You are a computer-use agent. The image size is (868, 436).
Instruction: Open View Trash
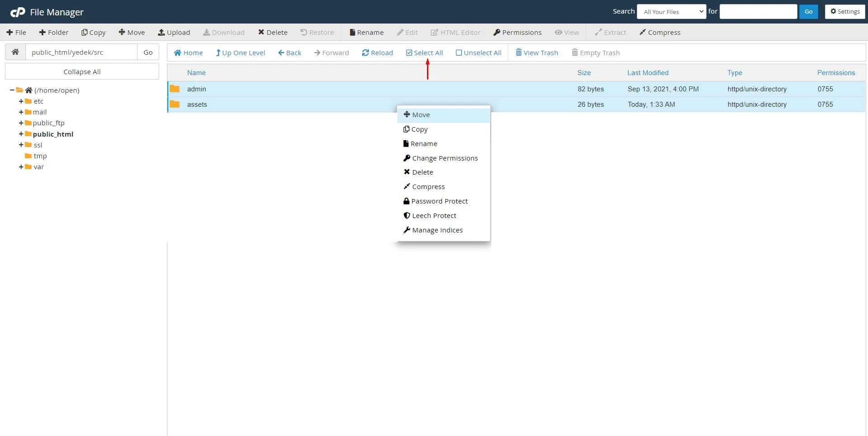(536, 53)
